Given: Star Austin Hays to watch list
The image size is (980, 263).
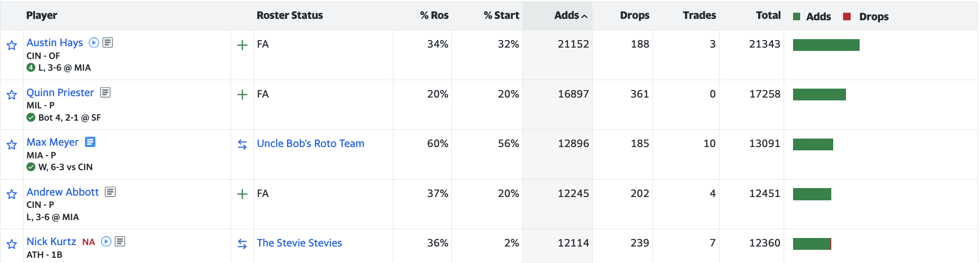Looking at the screenshot, I should click(x=12, y=45).
